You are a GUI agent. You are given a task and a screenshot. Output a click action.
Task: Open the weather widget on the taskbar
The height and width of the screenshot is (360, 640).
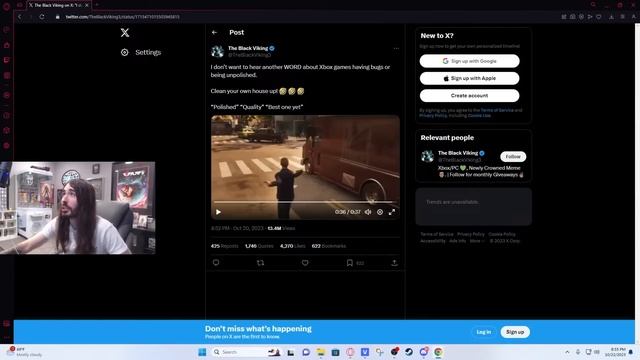coord(24,352)
